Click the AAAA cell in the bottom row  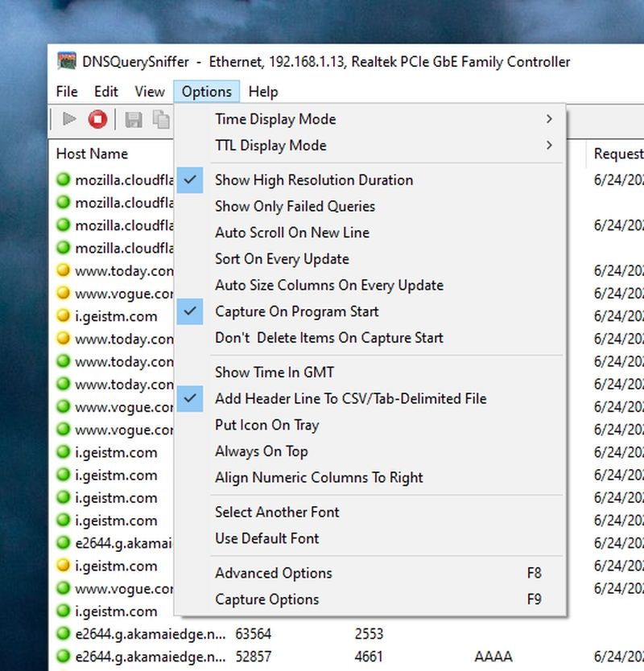[x=493, y=657]
